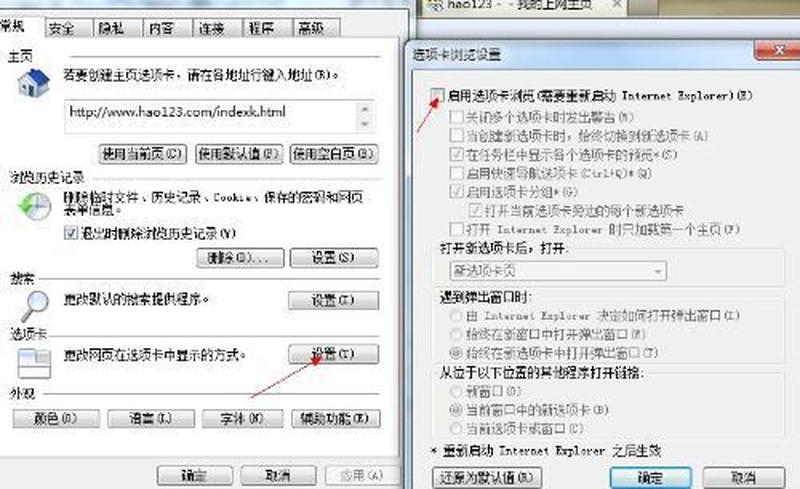The width and height of the screenshot is (800, 489).
Task: Switch to the 高级 tab
Action: pyautogui.click(x=316, y=28)
